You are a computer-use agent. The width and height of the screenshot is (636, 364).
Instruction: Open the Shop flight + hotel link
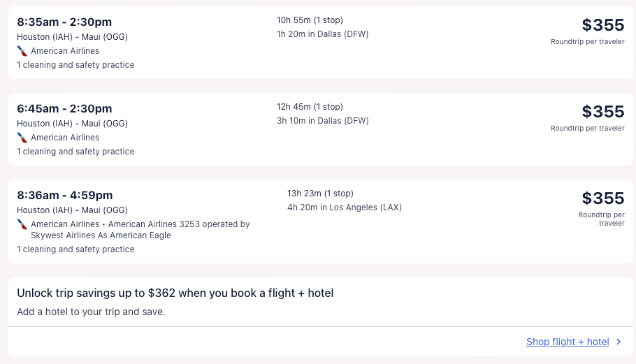(568, 342)
